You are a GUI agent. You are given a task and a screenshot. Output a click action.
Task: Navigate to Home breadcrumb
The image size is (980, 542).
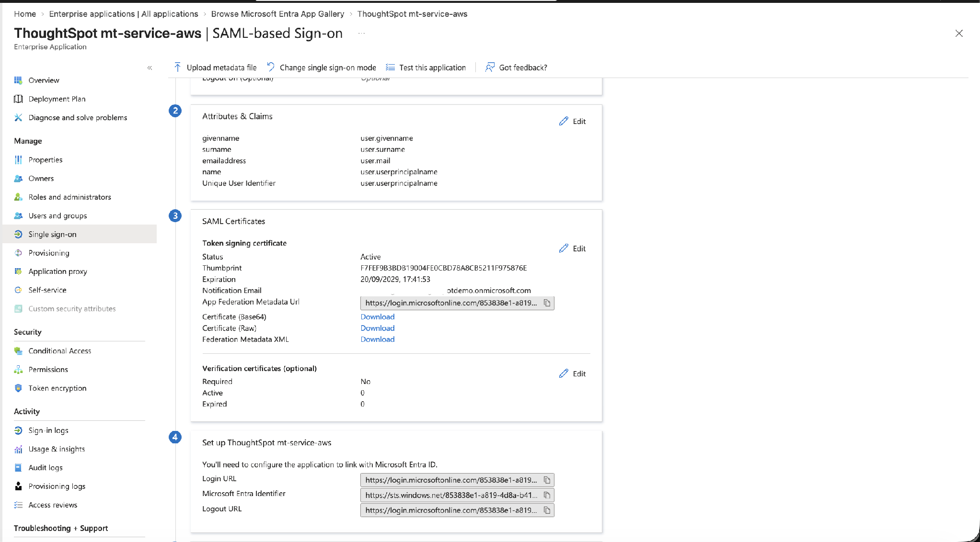point(25,14)
